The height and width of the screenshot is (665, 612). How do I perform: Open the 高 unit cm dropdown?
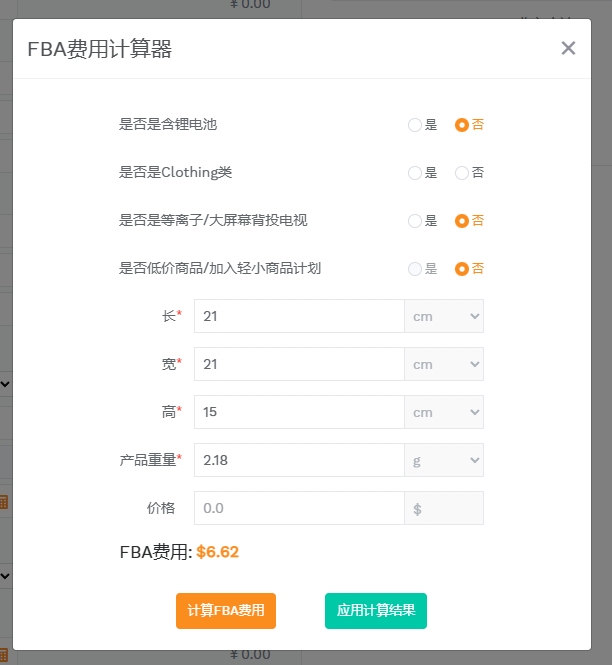coord(444,412)
